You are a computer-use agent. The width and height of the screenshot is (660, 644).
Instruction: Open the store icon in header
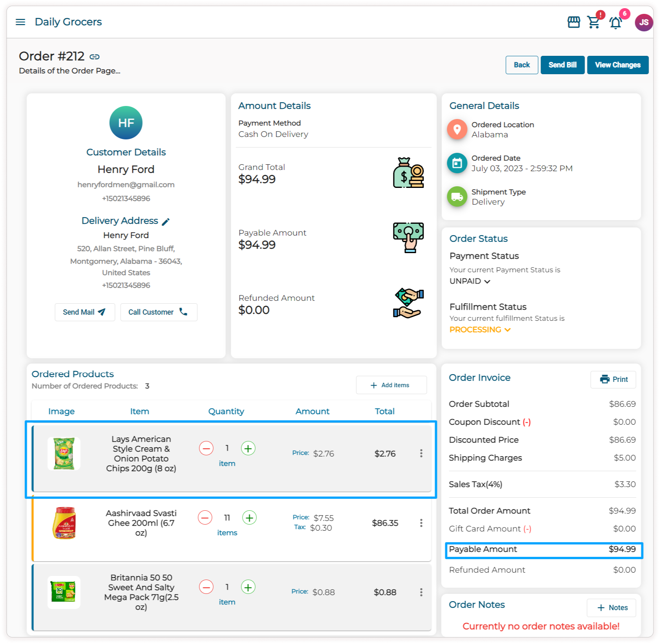pyautogui.click(x=574, y=22)
